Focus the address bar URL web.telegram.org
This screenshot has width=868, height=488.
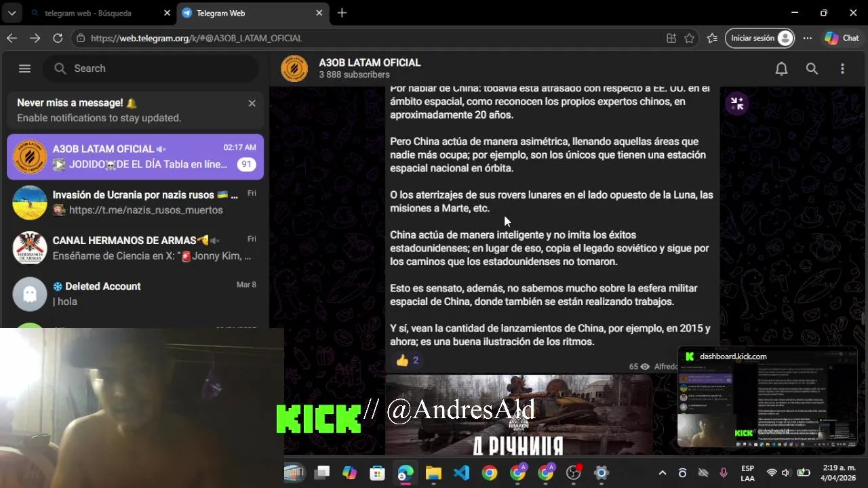click(197, 38)
